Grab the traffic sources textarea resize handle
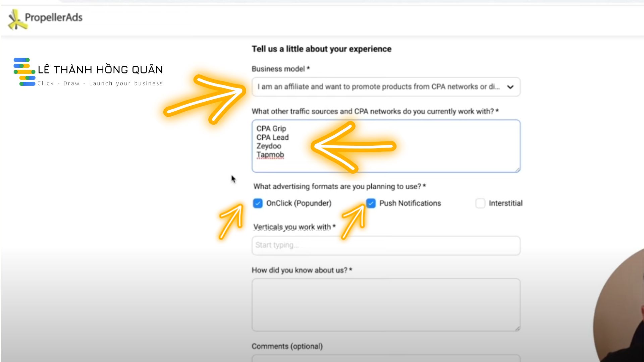The height and width of the screenshot is (362, 644). pyautogui.click(x=518, y=170)
